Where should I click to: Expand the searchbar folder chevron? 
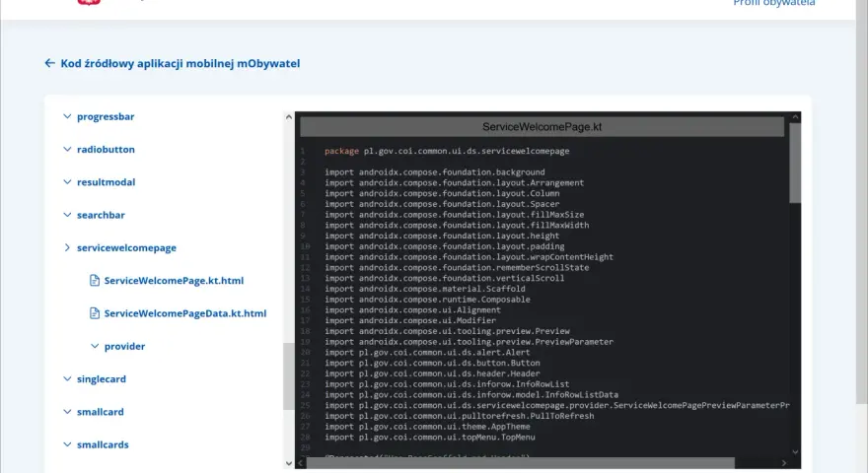point(67,215)
